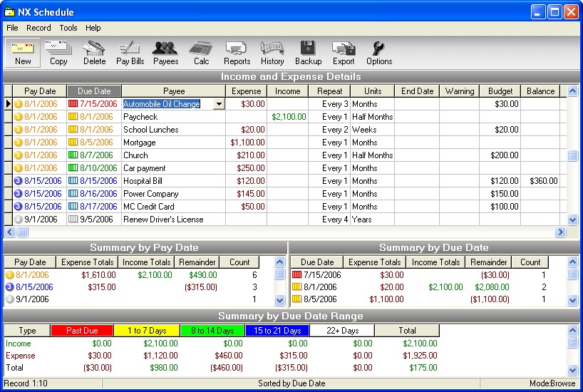Image resolution: width=583 pixels, height=392 pixels.
Task: Click the Record 1:10 status bar entry
Action: point(26,383)
